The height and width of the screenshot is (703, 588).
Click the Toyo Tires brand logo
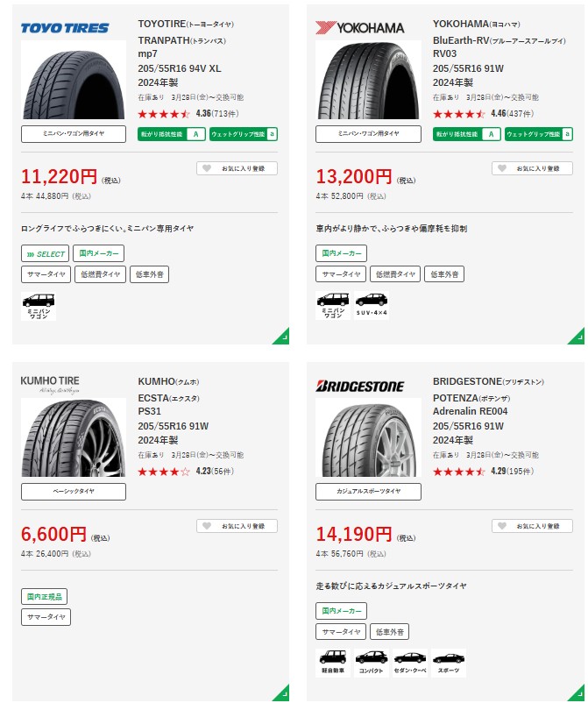(64, 27)
